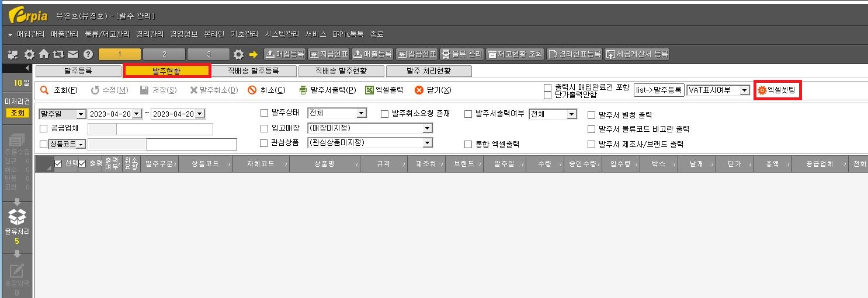Open the 매입관리 menu

tap(30, 34)
